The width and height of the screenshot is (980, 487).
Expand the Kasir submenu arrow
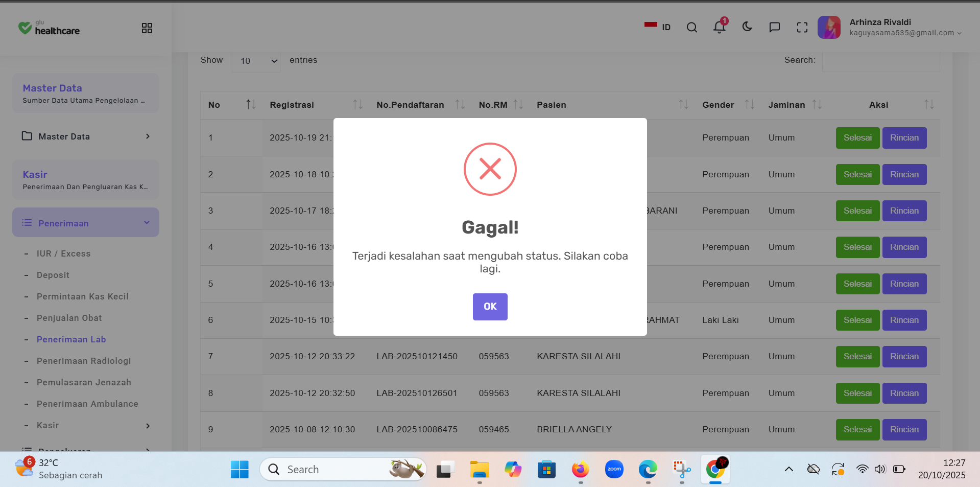click(x=148, y=426)
